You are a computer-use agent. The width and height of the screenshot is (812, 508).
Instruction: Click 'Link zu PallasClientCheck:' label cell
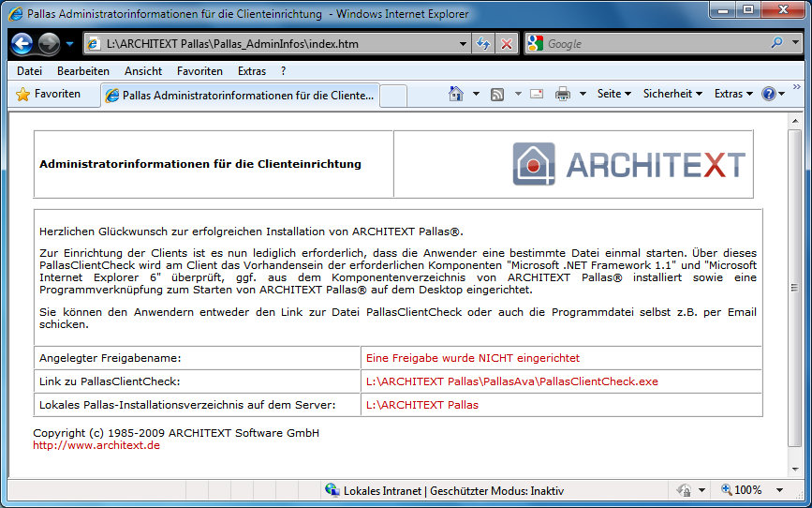pyautogui.click(x=197, y=381)
